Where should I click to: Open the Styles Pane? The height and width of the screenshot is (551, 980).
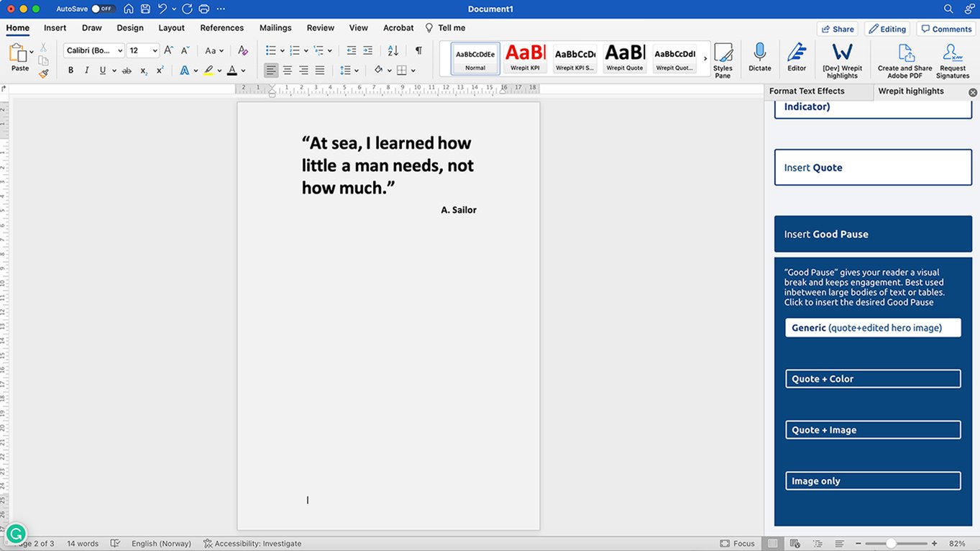pos(723,60)
